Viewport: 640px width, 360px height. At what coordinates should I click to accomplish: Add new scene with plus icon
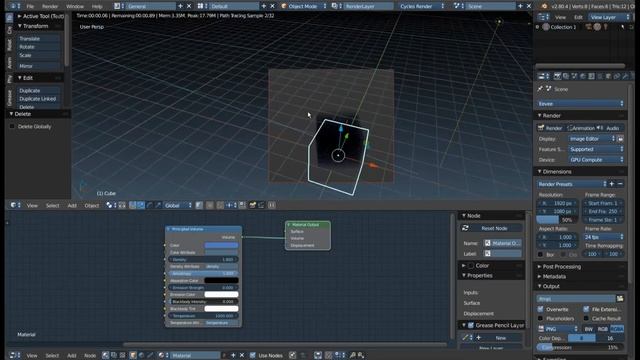click(x=520, y=6)
